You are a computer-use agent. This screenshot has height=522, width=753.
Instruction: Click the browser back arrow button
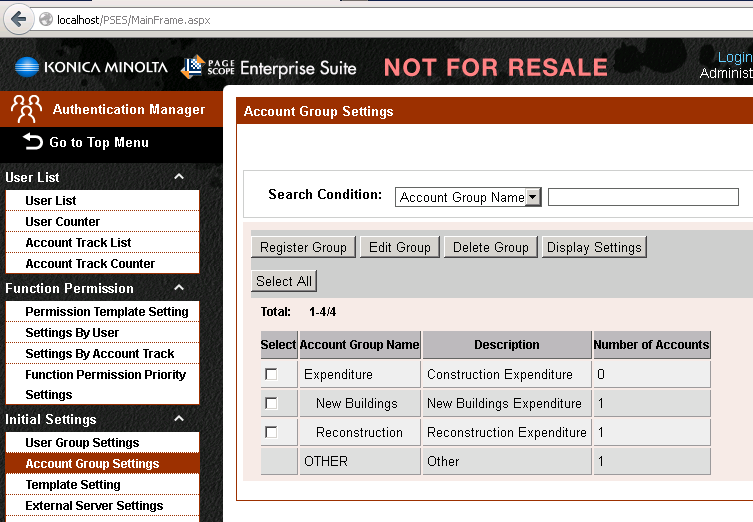18,19
